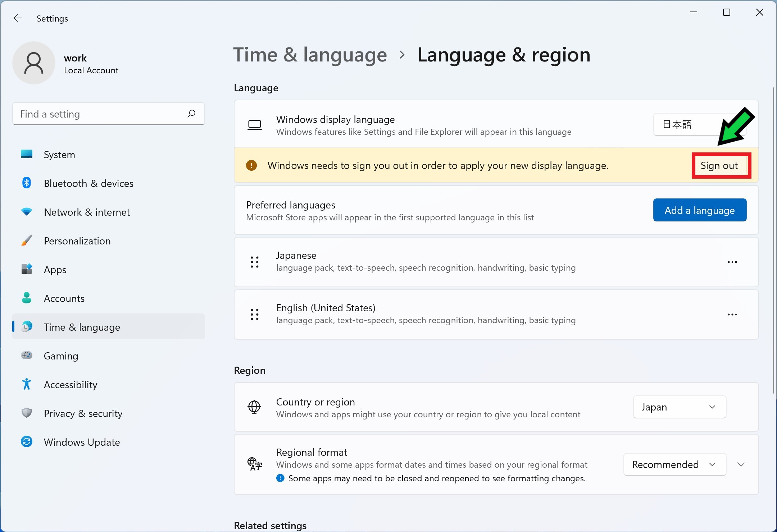
Task: Click the Accessibility figure icon
Action: pyautogui.click(x=27, y=384)
